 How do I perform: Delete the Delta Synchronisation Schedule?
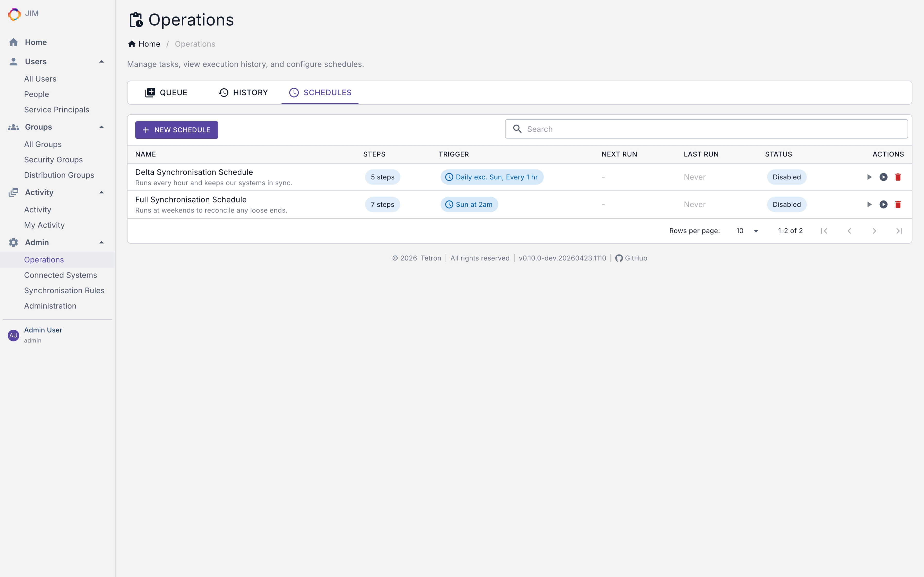pyautogui.click(x=898, y=177)
